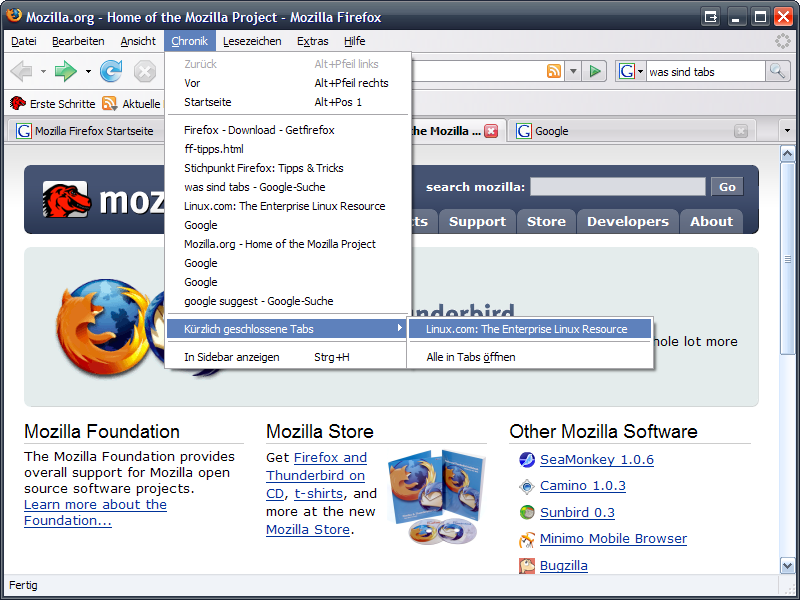Screen dimensions: 800x600
Task: Open ff-tipps.html history entry
Action: click(288, 149)
